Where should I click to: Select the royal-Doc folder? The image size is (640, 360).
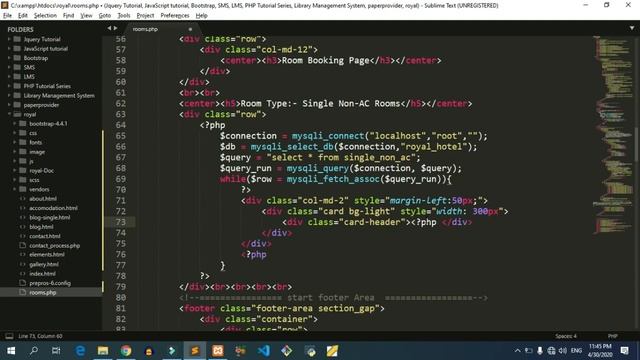[41, 171]
